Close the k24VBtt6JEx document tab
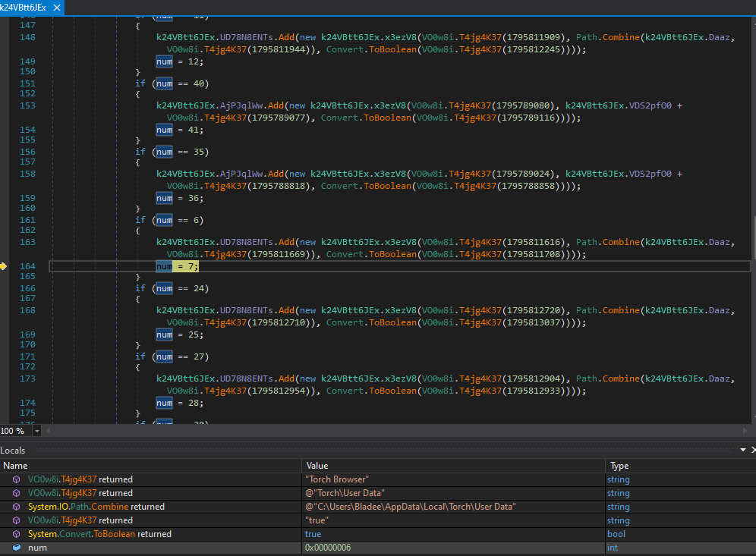The width and height of the screenshot is (756, 556). click(x=55, y=7)
